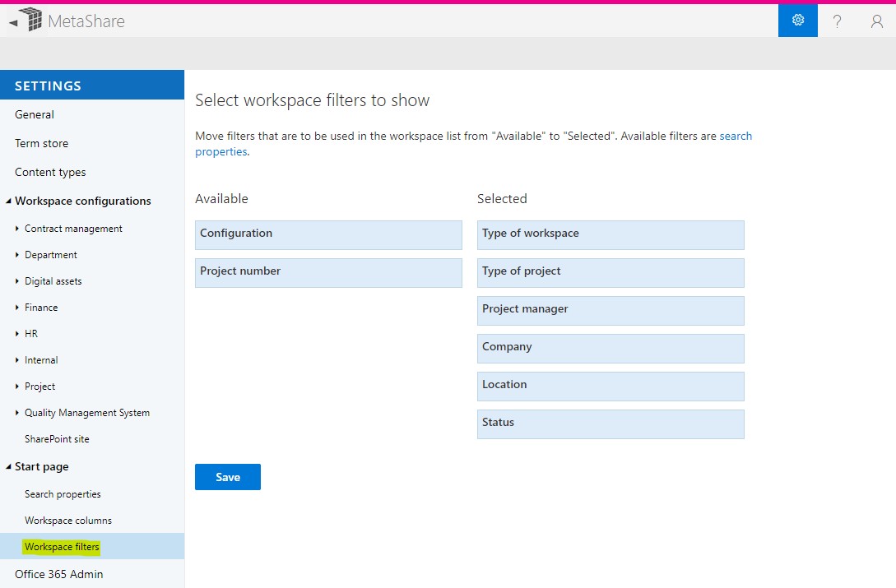This screenshot has height=588, width=896.
Task: Open Term store settings
Action: (41, 142)
